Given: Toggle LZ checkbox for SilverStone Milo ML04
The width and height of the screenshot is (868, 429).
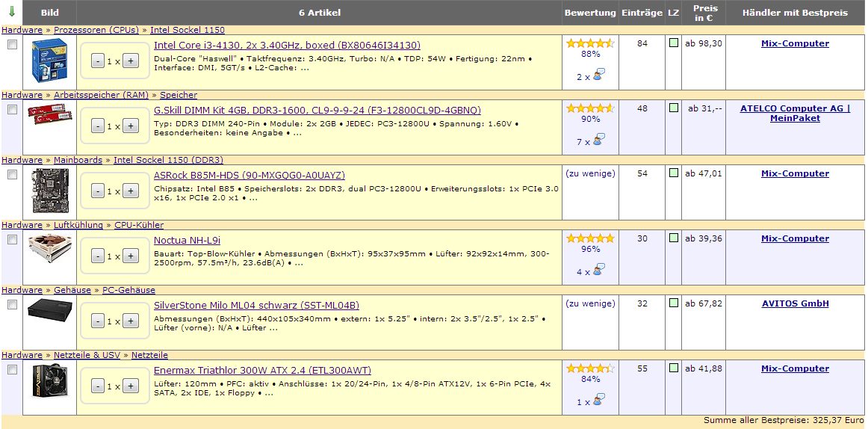Looking at the screenshot, I should tap(674, 303).
